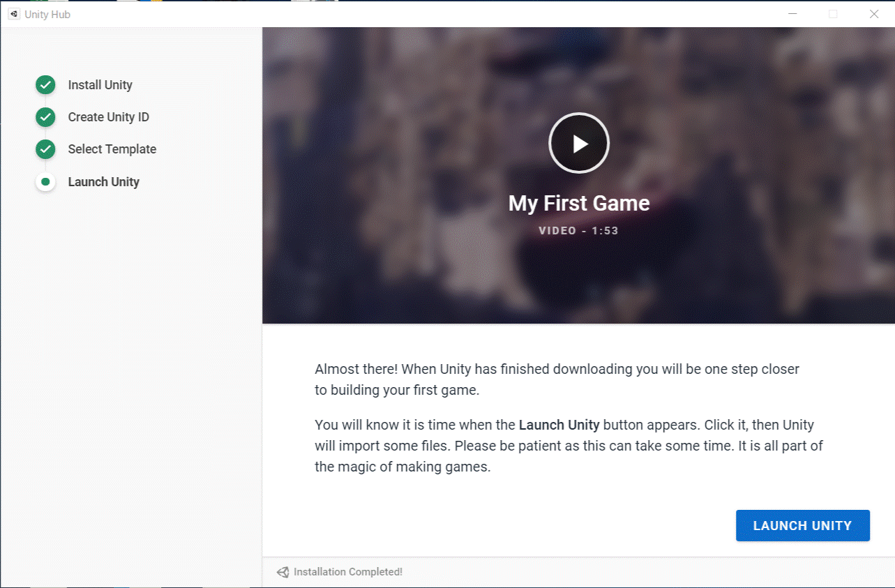
Task: Click the Installation Completed! status text
Action: coord(348,572)
